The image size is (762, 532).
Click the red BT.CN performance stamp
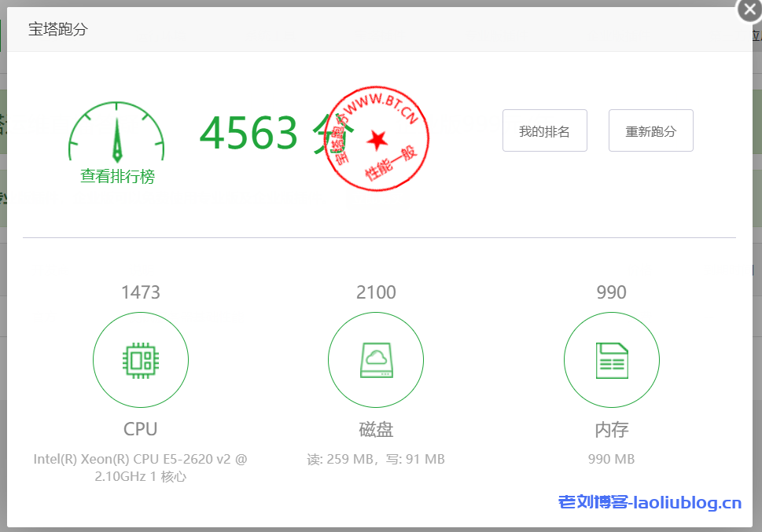point(377,137)
